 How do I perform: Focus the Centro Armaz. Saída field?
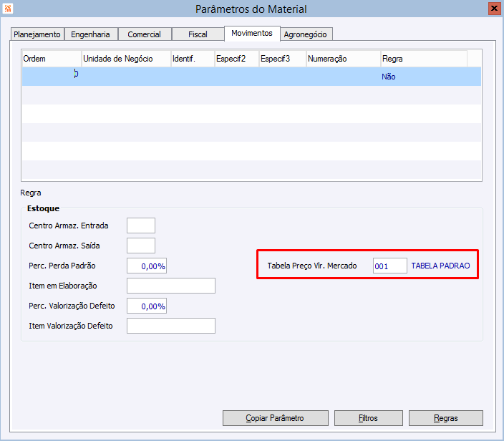141,246
